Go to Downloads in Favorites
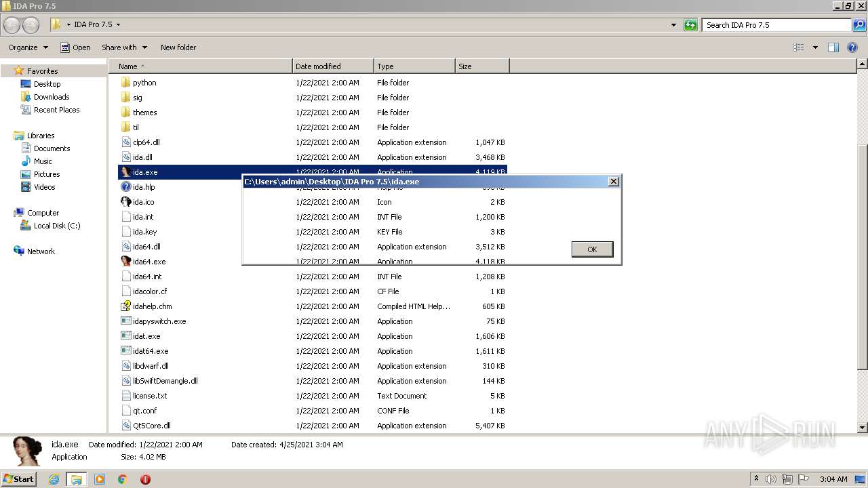 tap(52, 97)
